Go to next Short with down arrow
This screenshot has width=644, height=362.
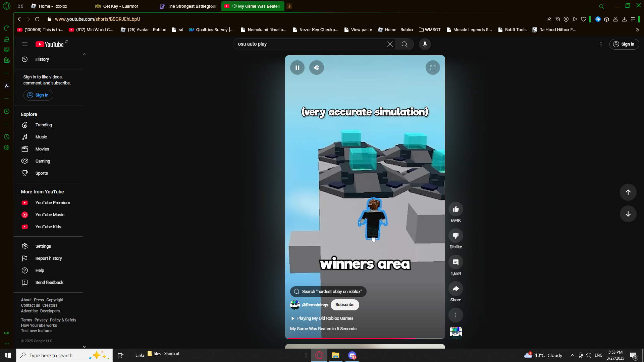pos(628,214)
